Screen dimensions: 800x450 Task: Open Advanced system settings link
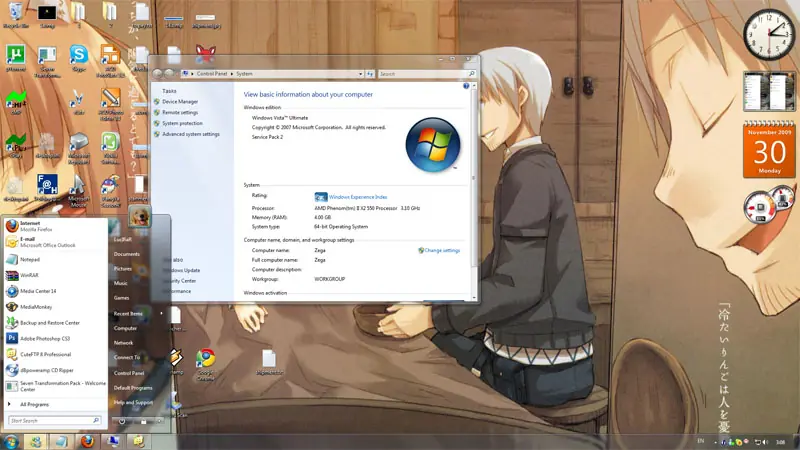pos(191,134)
